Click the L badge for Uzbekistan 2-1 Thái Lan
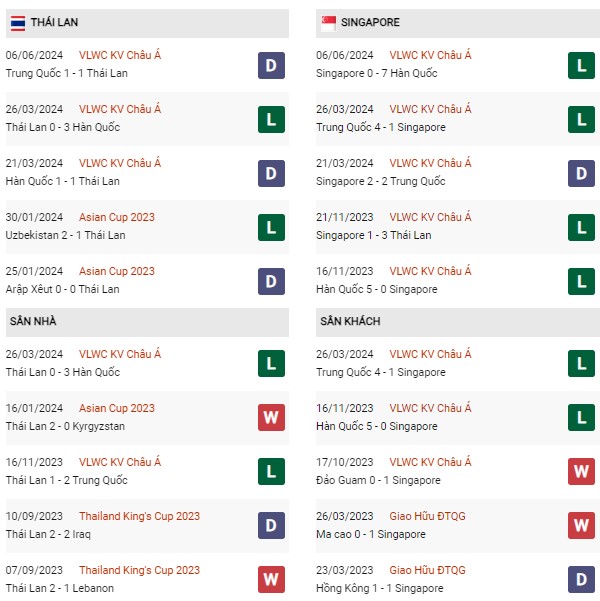The width and height of the screenshot is (600, 601). [x=271, y=227]
